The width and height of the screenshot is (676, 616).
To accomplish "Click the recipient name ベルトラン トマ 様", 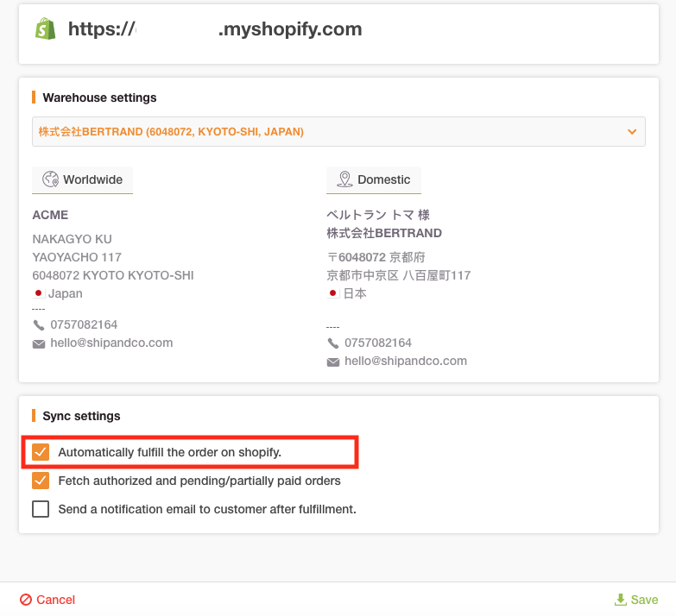I will pyautogui.click(x=378, y=215).
